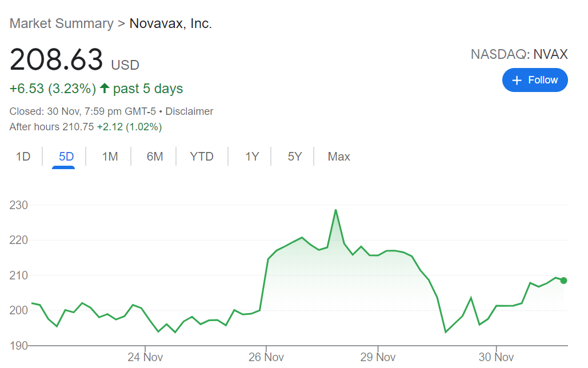Open the Max chart range
Image resolution: width=588 pixels, height=368 pixels.
tap(339, 157)
